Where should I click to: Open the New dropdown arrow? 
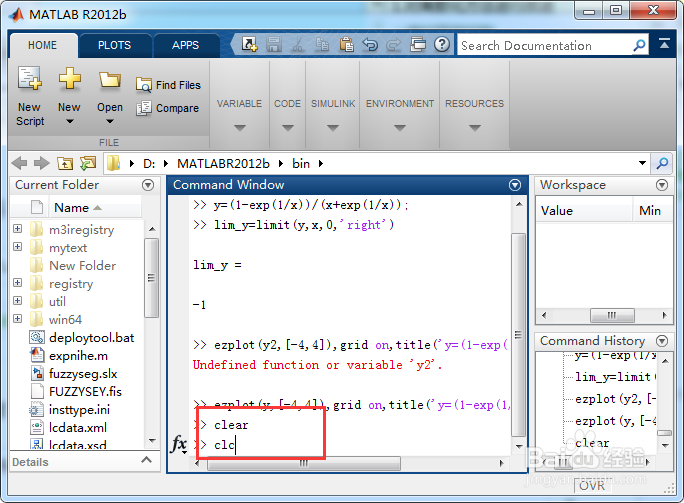[x=70, y=122]
